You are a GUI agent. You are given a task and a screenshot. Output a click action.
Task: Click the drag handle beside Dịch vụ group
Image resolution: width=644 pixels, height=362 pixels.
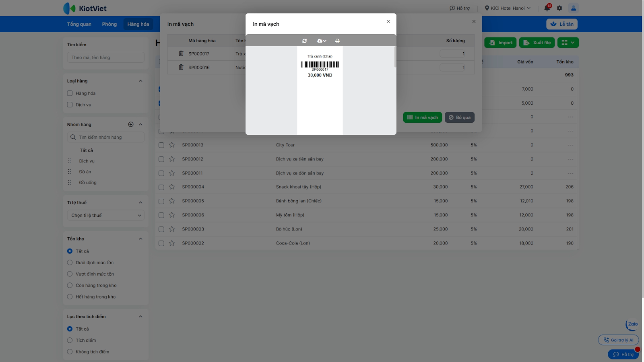coord(69,161)
